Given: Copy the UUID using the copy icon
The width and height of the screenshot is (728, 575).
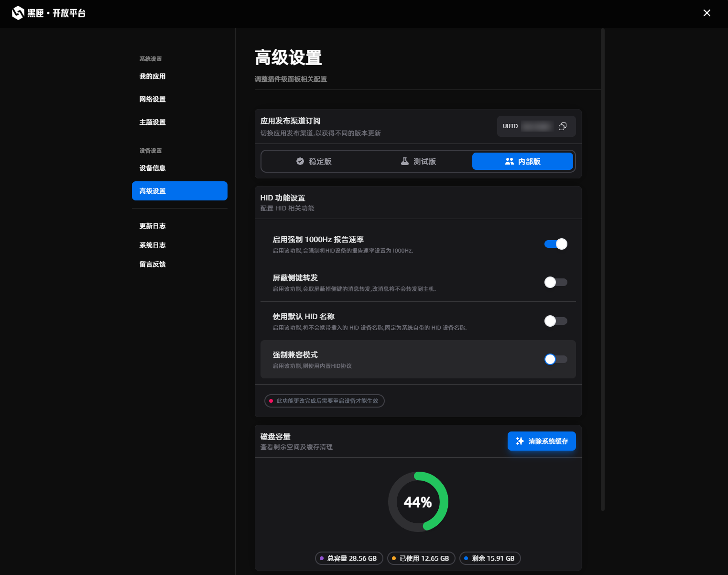Looking at the screenshot, I should coord(562,126).
